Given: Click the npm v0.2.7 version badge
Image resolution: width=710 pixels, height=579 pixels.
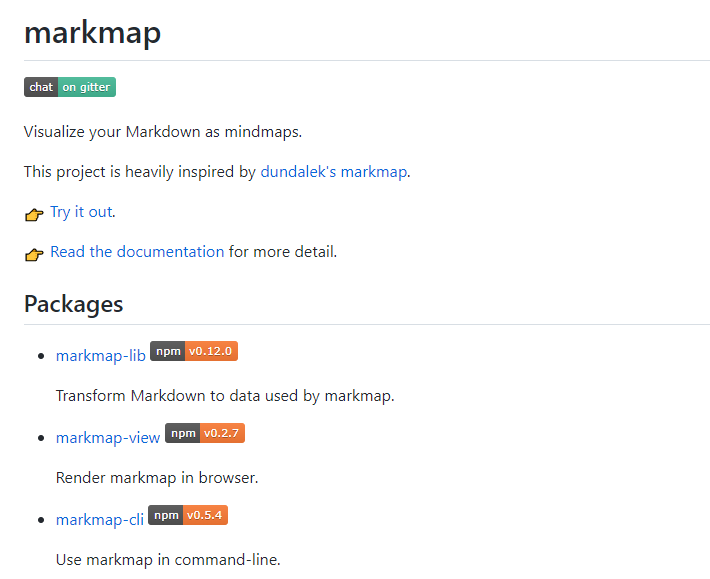Looking at the screenshot, I should 205,433.
